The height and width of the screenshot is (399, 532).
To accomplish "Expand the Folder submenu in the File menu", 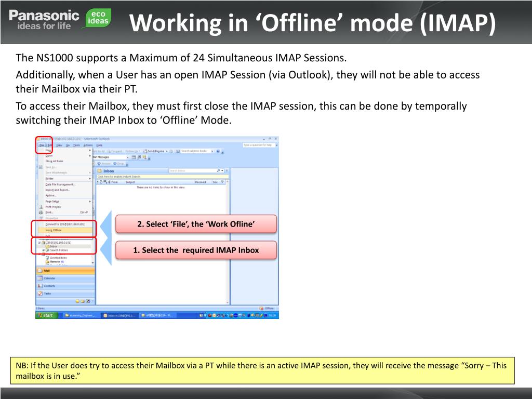I will 64,179.
